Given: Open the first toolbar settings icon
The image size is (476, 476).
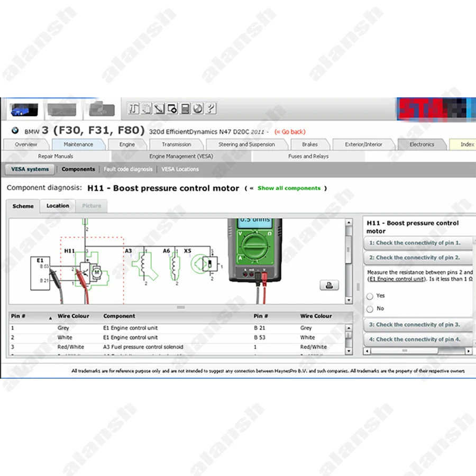Looking at the screenshot, I should (x=134, y=108).
